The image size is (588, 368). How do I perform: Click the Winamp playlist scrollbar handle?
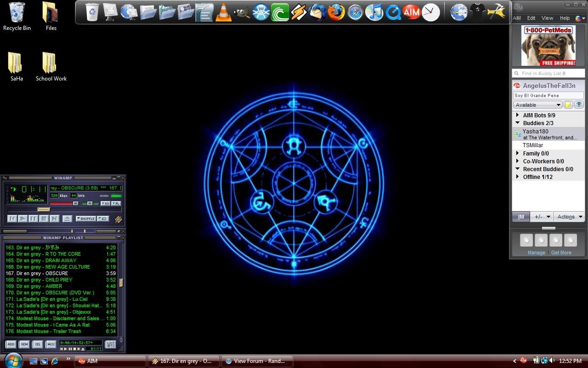coord(121,282)
